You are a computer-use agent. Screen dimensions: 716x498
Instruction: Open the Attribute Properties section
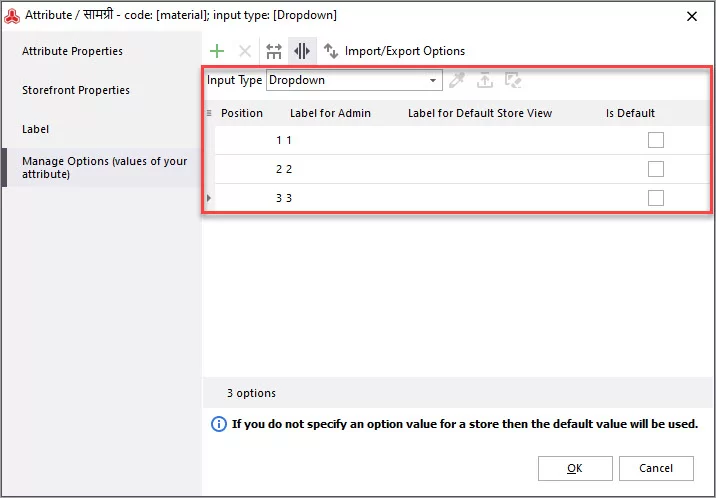(x=73, y=51)
